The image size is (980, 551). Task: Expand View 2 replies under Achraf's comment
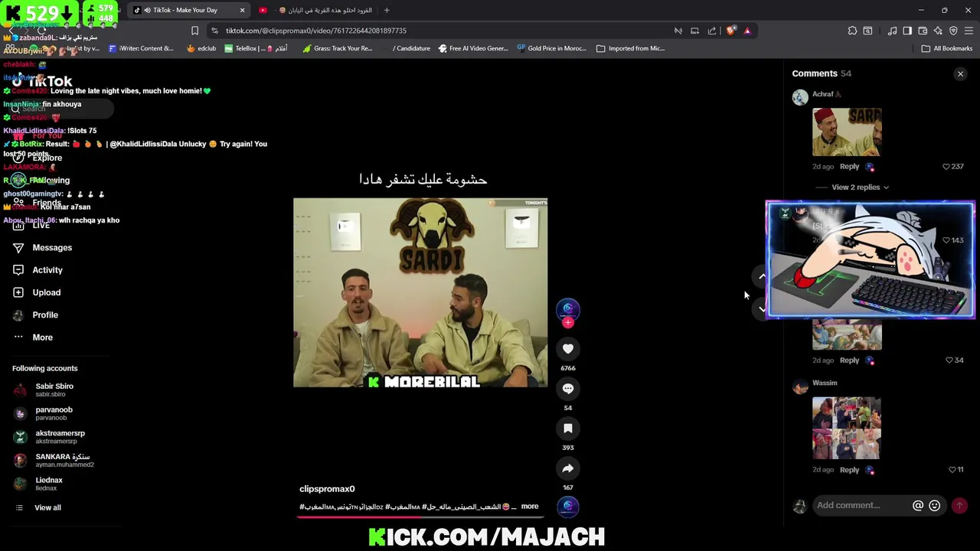coord(860,187)
